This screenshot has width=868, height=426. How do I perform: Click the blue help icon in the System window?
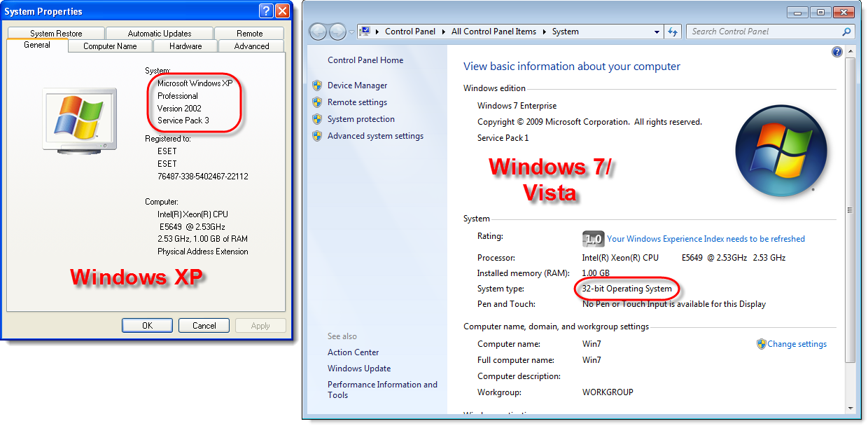(836, 52)
